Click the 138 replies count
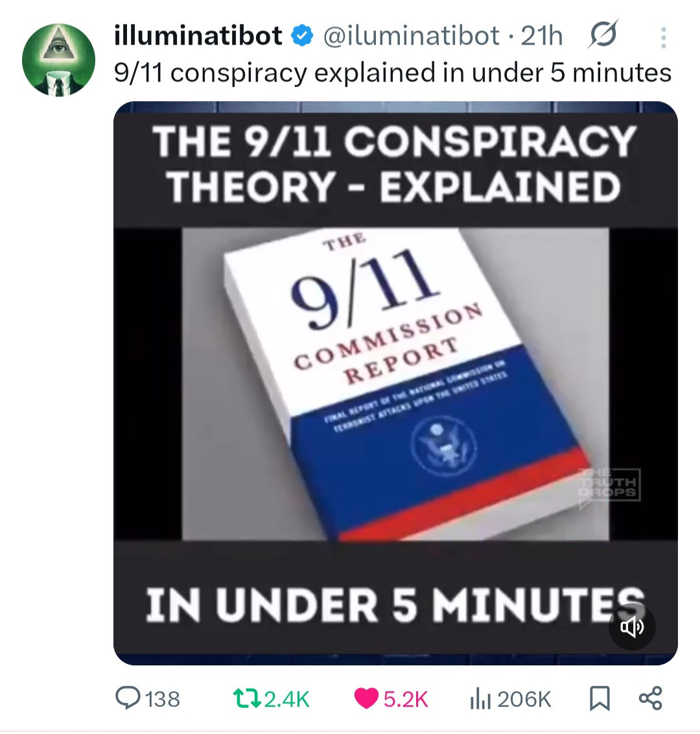This screenshot has width=700, height=734. [x=163, y=700]
